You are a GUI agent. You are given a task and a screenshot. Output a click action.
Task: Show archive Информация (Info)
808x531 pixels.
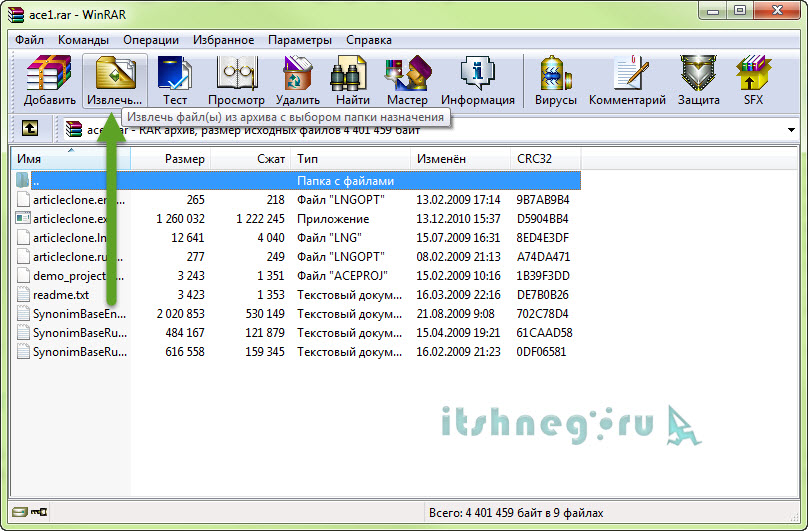point(477,81)
